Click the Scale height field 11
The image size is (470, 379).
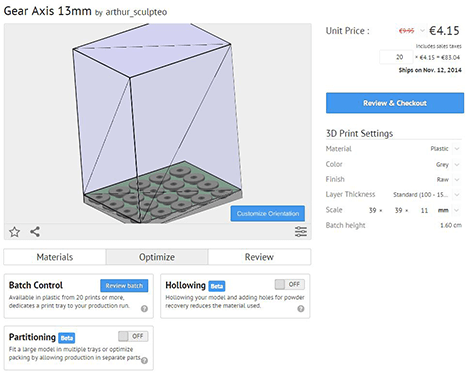click(424, 210)
